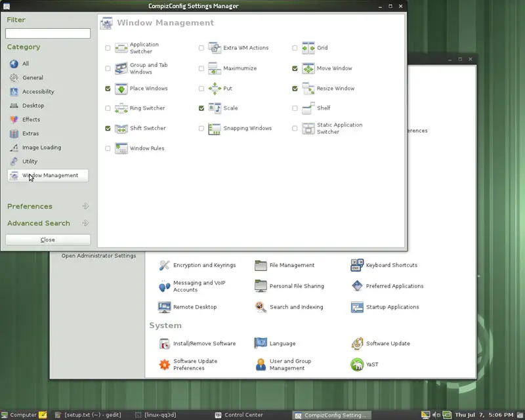
Task: Click the Encryption and Keyrings icon
Action: 165,265
